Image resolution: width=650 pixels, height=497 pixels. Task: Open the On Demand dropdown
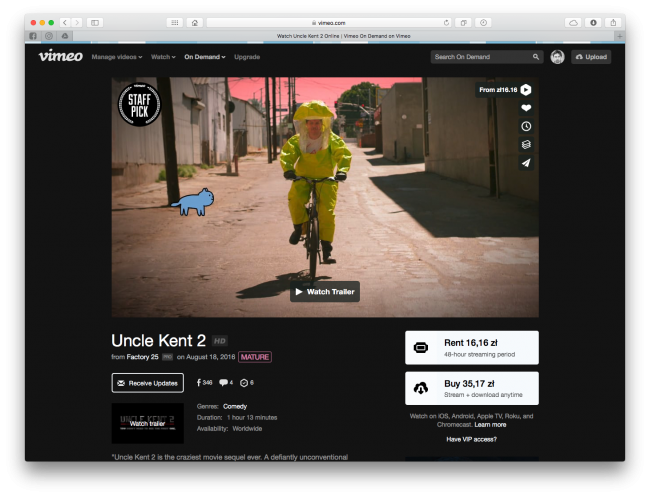pos(205,57)
